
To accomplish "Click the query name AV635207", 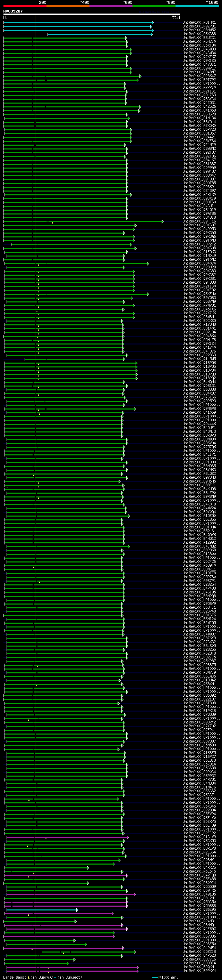I will (13, 11).
